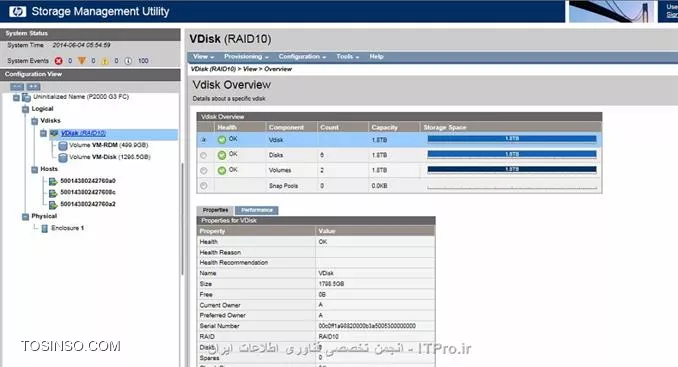Click the orange error events icon

point(82,61)
